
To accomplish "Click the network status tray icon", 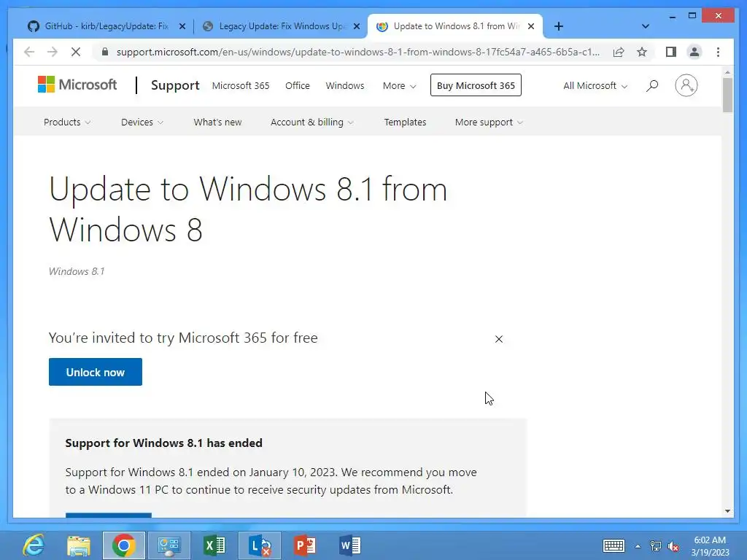I will point(656,546).
